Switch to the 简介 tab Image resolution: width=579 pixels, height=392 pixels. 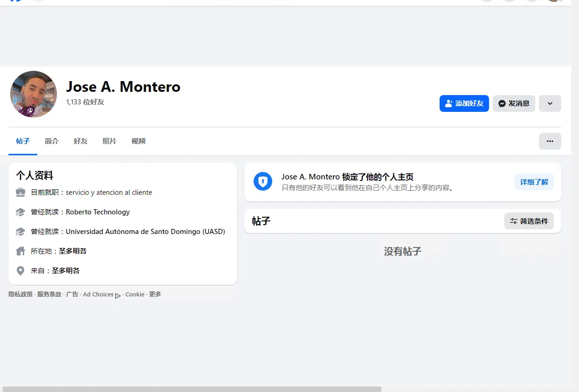pyautogui.click(x=51, y=141)
